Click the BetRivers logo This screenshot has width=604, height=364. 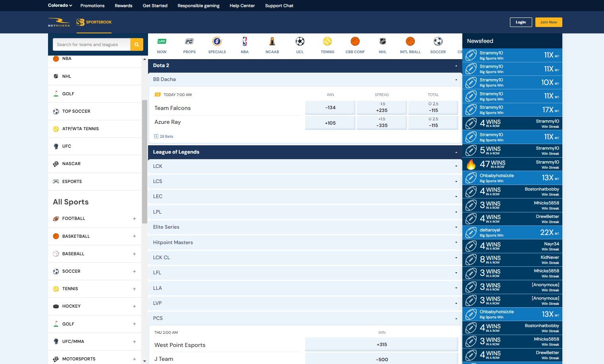point(59,22)
